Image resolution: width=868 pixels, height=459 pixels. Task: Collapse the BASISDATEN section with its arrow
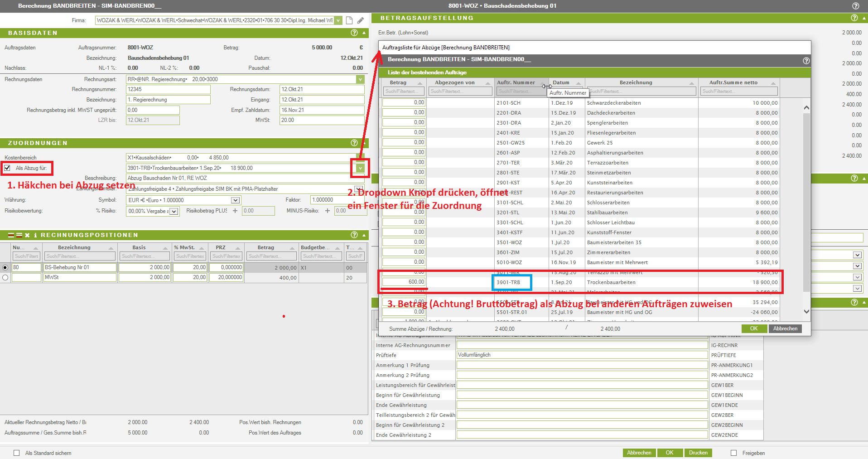pos(364,33)
